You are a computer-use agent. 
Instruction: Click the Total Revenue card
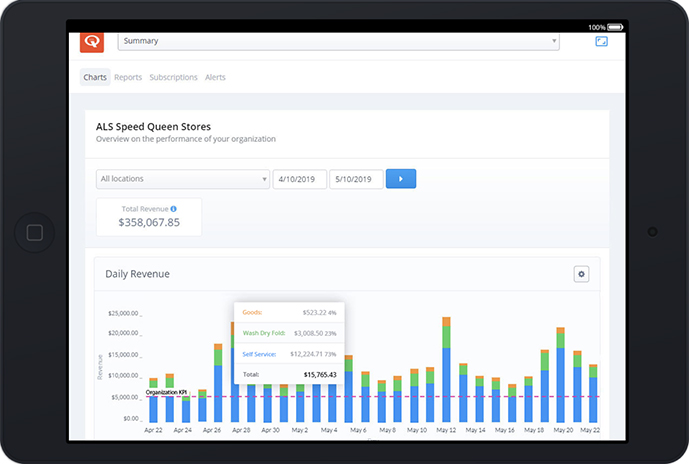click(149, 217)
